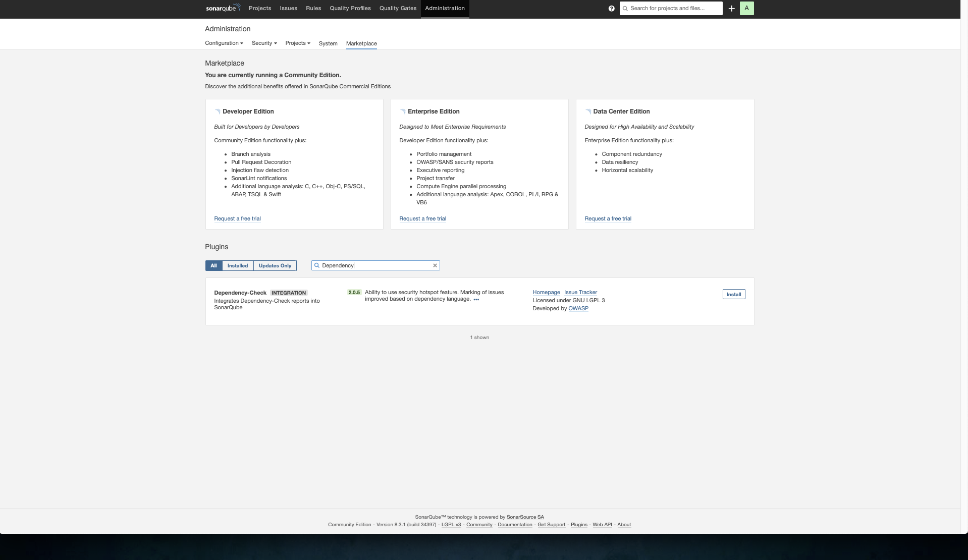968x560 pixels.
Task: Open the Dependency-Check Homepage link
Action: (x=546, y=293)
